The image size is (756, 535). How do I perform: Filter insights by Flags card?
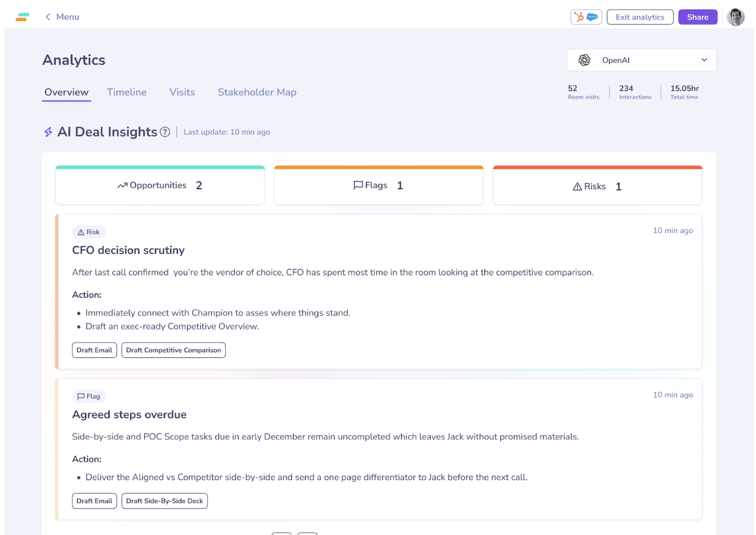coord(379,185)
